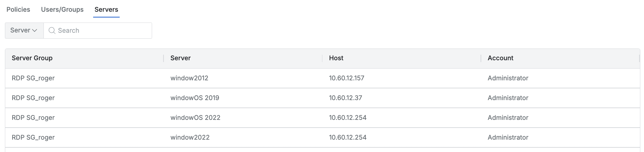This screenshot has height=152, width=644.
Task: Switch to the Users/Groups tab
Action: (62, 10)
